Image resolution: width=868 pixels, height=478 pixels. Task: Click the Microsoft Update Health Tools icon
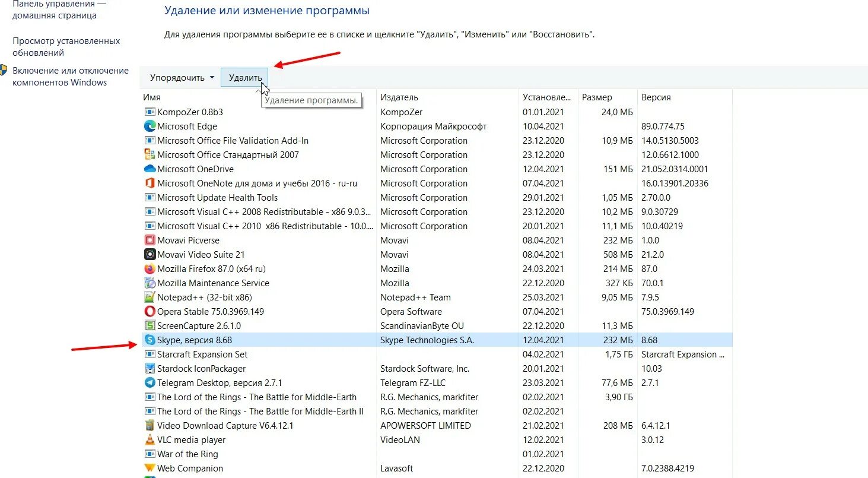pyautogui.click(x=150, y=197)
